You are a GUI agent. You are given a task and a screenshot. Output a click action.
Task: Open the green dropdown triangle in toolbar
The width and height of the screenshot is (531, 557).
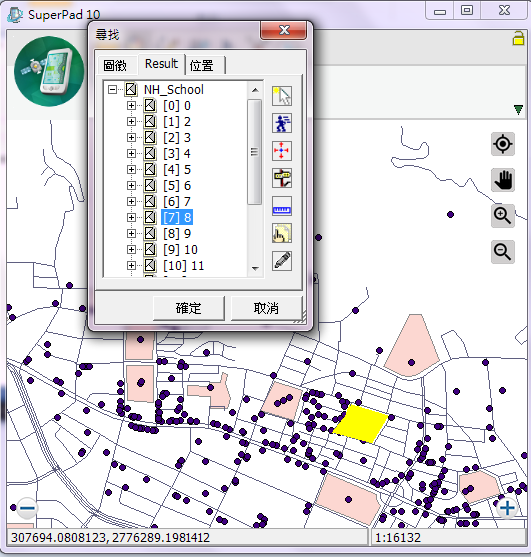click(x=518, y=109)
